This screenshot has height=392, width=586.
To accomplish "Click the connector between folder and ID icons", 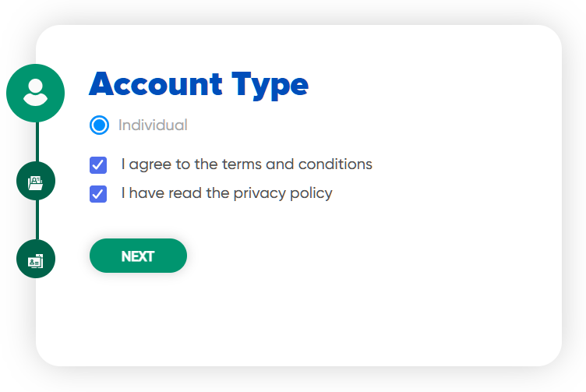I will pos(36,221).
